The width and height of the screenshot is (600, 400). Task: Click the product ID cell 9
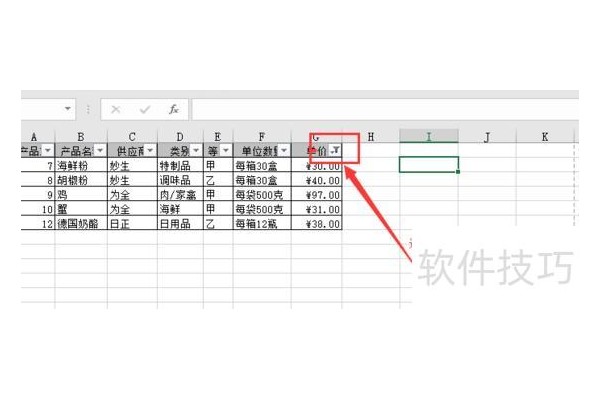[38, 194]
